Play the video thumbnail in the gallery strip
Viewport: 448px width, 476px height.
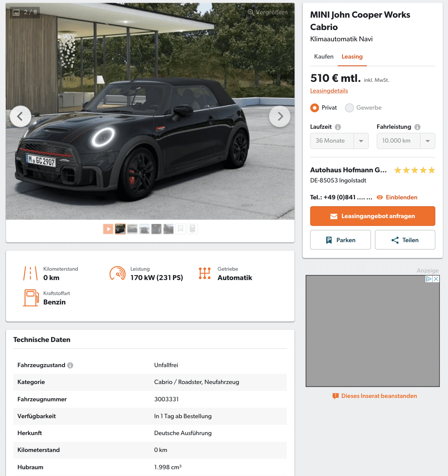[108, 229]
